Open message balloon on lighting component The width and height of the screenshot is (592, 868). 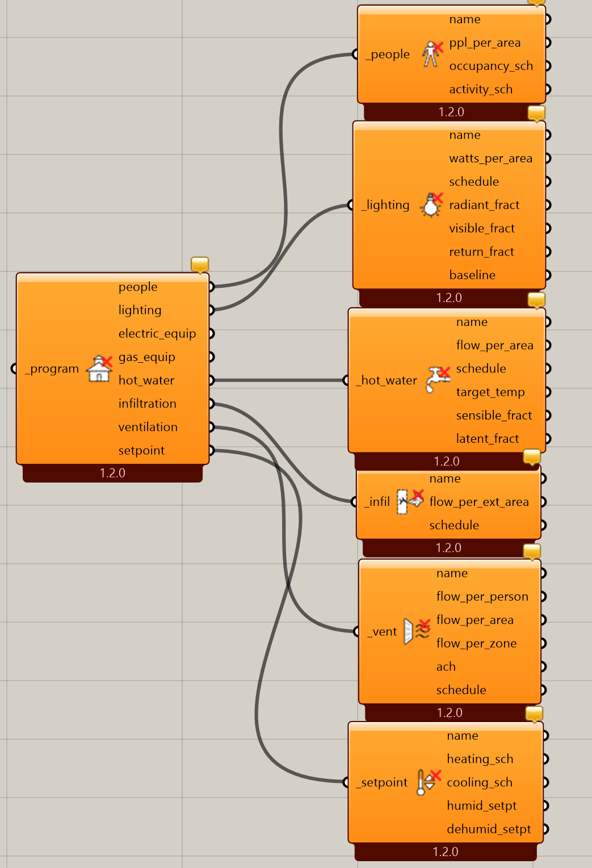[536, 113]
